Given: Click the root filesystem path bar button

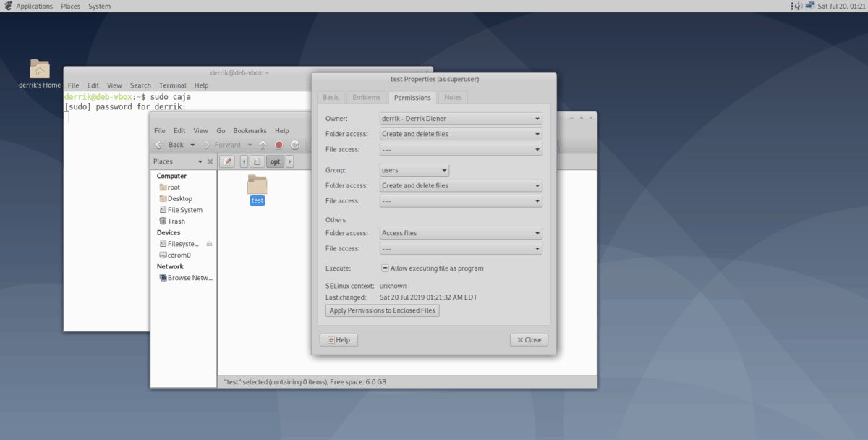Looking at the screenshot, I should point(256,161).
